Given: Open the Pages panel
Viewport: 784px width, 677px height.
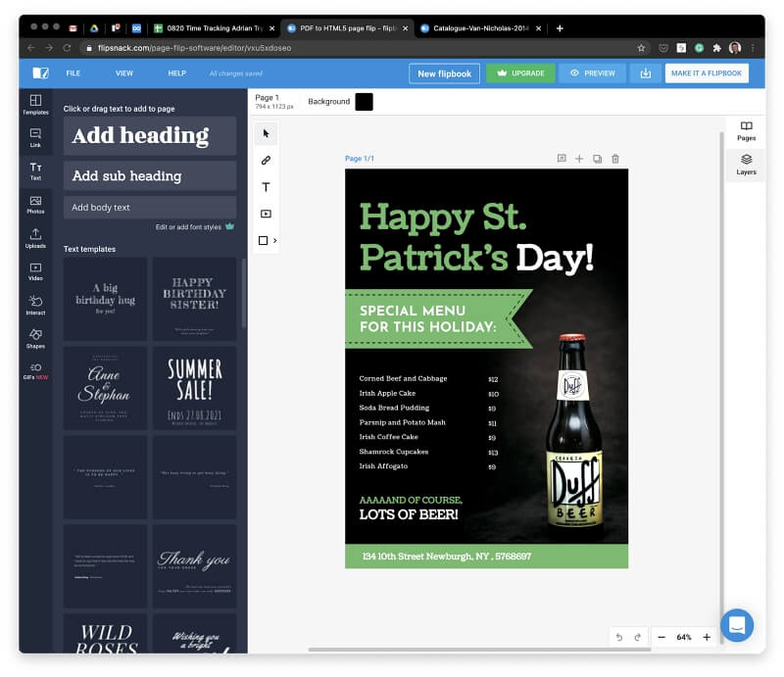Looking at the screenshot, I should (x=746, y=131).
